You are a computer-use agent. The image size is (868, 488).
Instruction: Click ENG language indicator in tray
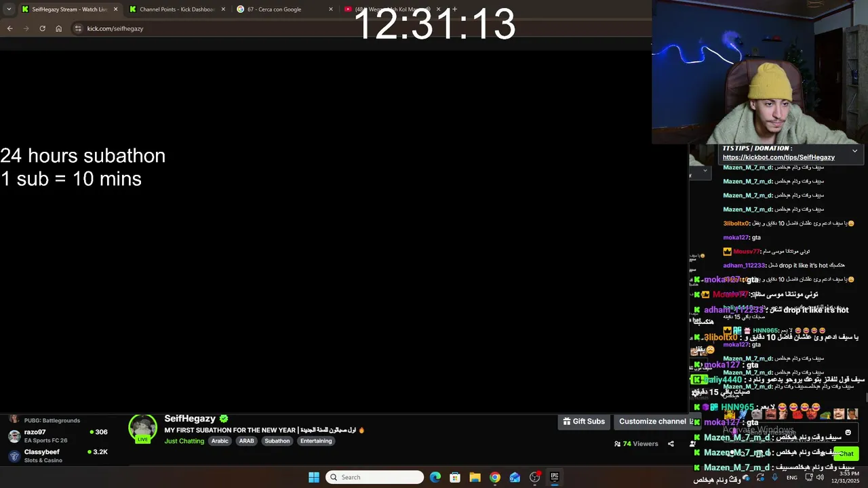pyautogui.click(x=791, y=478)
